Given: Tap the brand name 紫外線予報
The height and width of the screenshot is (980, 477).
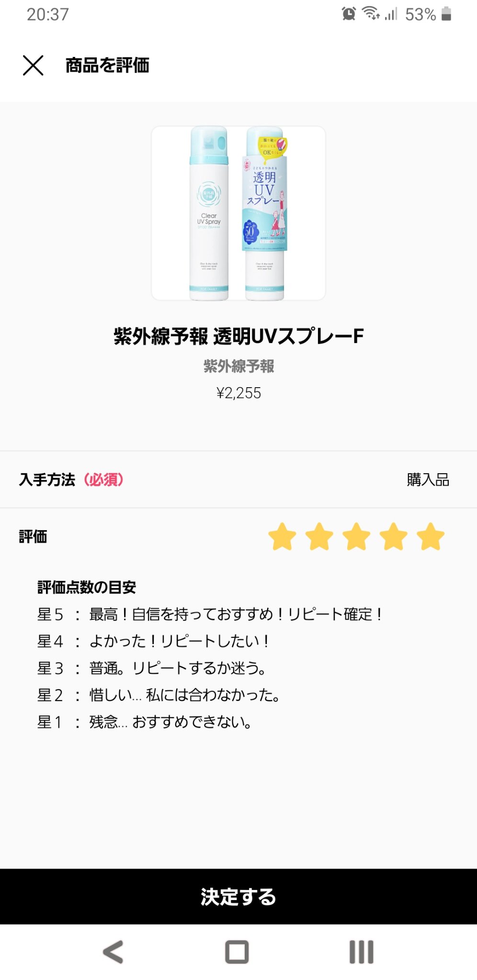Looking at the screenshot, I should point(238,367).
